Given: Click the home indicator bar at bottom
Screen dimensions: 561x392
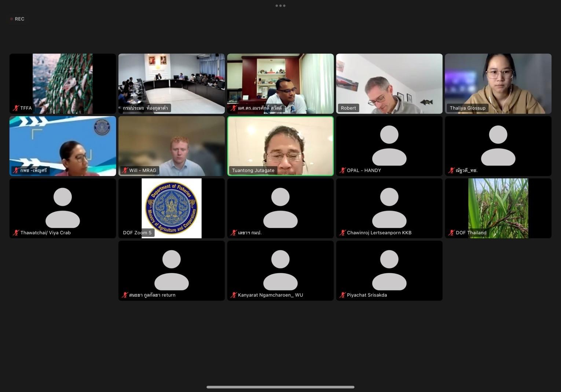Looking at the screenshot, I should click(x=280, y=387).
